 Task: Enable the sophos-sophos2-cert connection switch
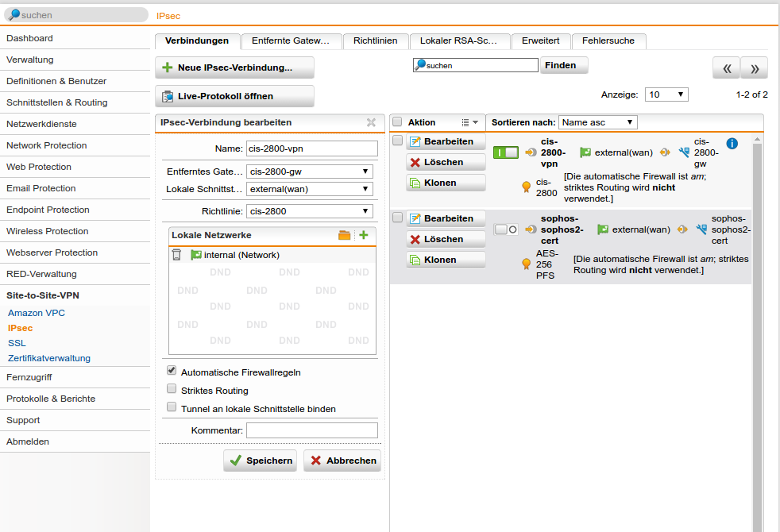tap(505, 229)
